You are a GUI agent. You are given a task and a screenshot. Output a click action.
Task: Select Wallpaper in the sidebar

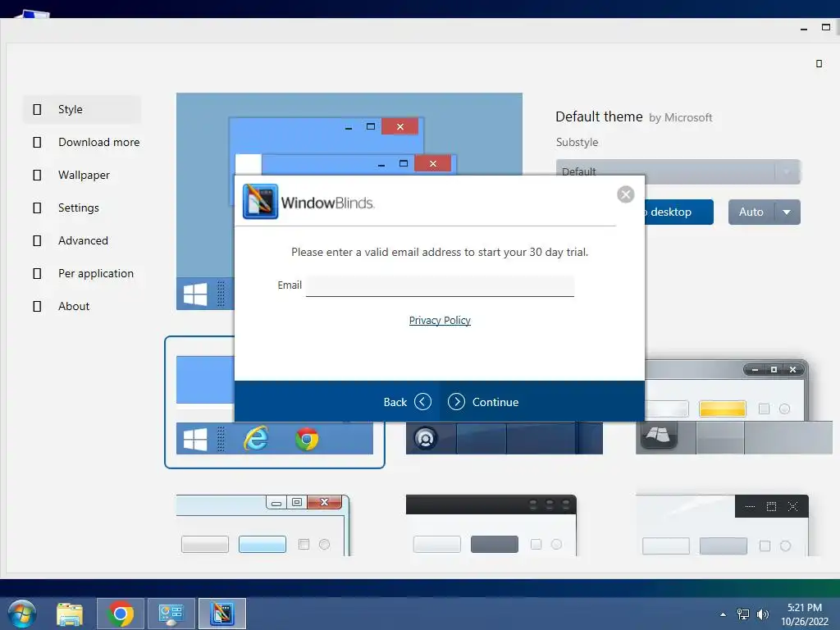pyautogui.click(x=82, y=175)
